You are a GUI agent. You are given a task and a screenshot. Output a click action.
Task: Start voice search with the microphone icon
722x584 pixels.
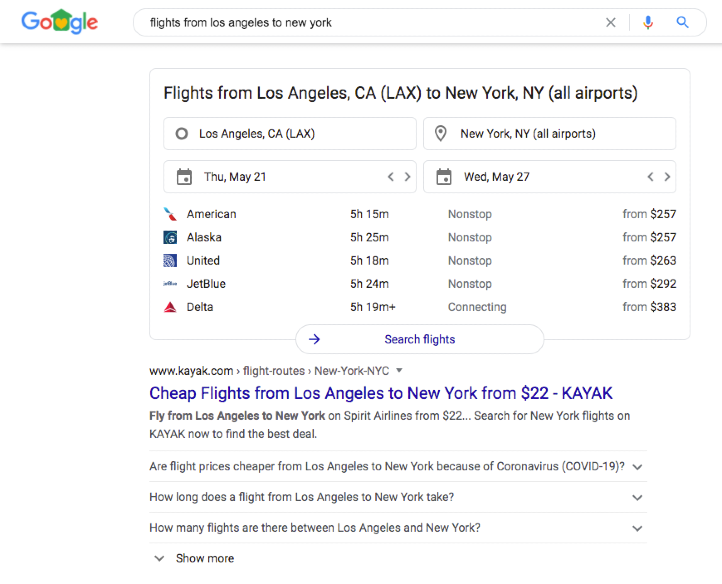648,22
